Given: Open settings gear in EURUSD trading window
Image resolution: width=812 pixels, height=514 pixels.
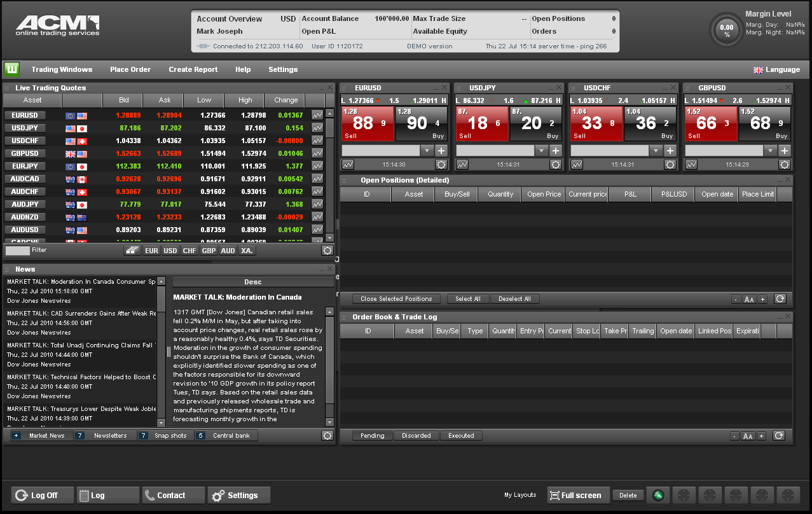Looking at the screenshot, I should click(441, 164).
